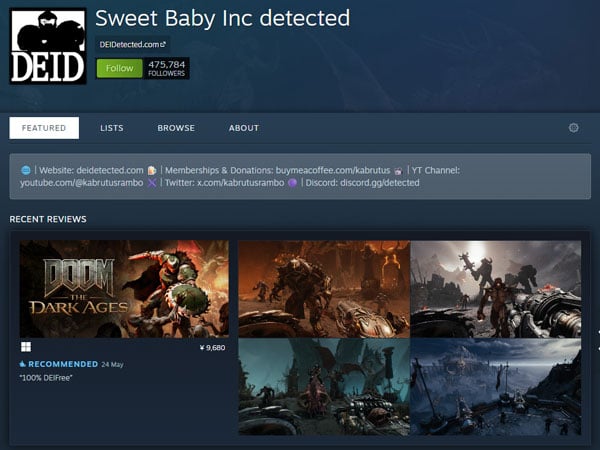Follow the Sweet Baby Inc detected curator
Image resolution: width=600 pixels, height=450 pixels.
(119, 68)
